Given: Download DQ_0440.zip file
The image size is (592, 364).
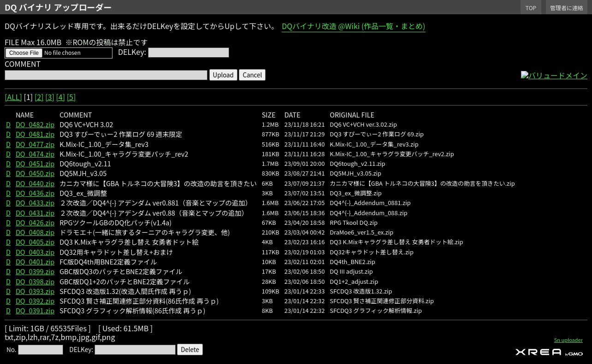Looking at the screenshot, I should point(35,183).
